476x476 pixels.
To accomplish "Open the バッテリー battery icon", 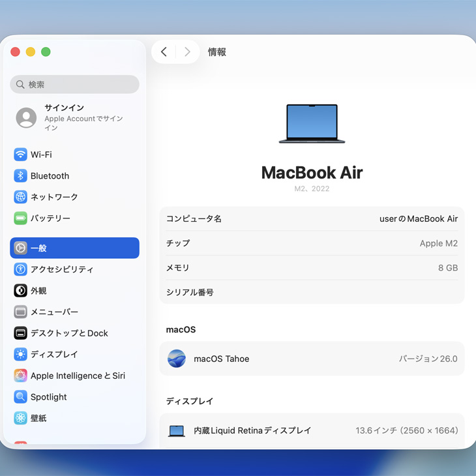I will pos(20,218).
